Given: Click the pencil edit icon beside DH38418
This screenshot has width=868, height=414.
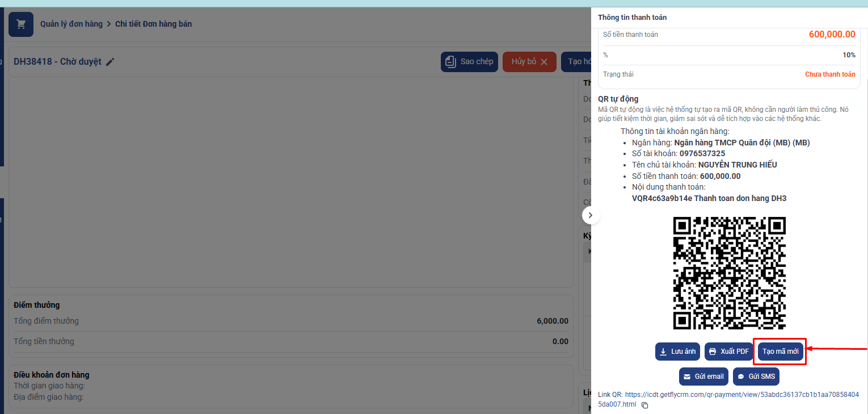Looking at the screenshot, I should (x=110, y=62).
